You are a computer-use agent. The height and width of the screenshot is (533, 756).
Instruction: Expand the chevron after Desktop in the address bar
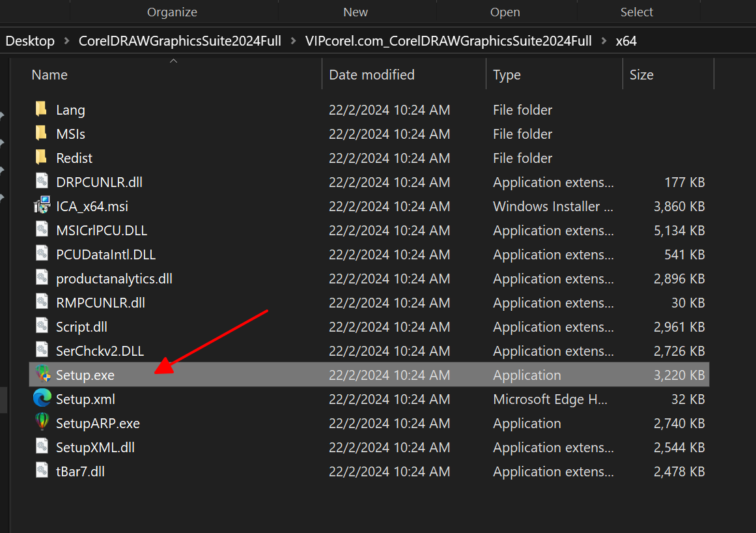[66, 41]
